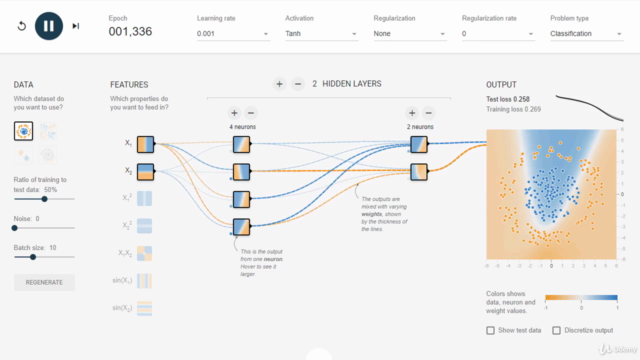The width and height of the screenshot is (640, 360).
Task: Enable the sin(X2) feature
Action: coord(144,308)
